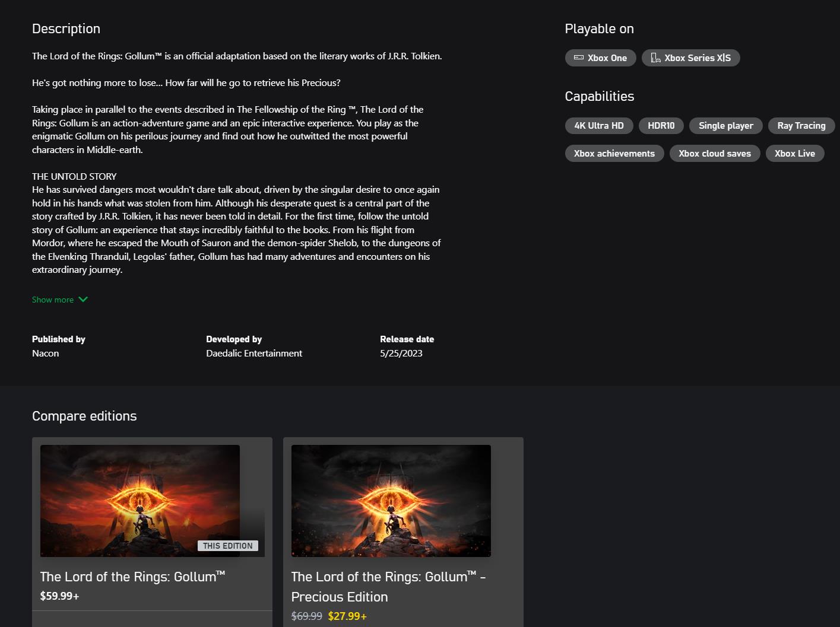840x627 pixels.
Task: Select the HDR10 capability tag
Action: 661,126
